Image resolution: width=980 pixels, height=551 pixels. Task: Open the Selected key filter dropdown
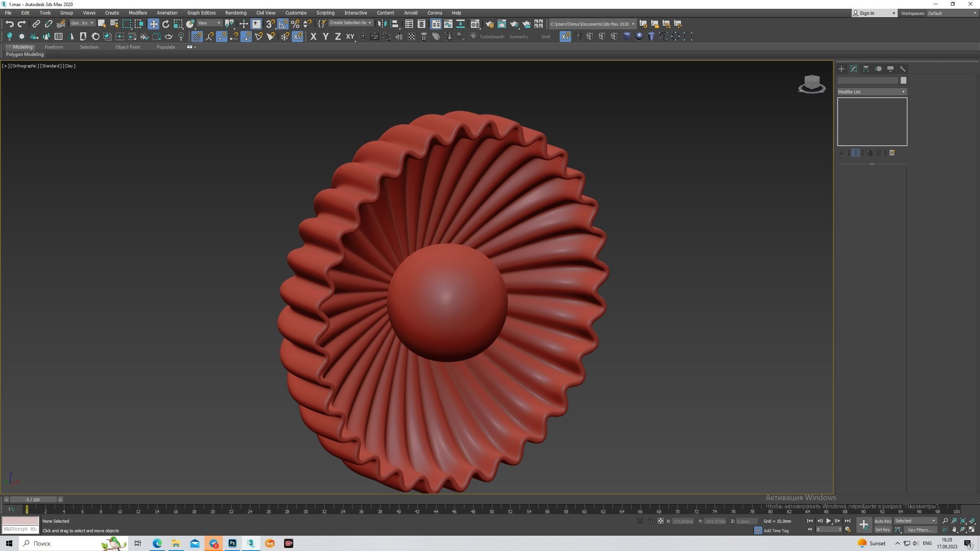pyautogui.click(x=915, y=521)
